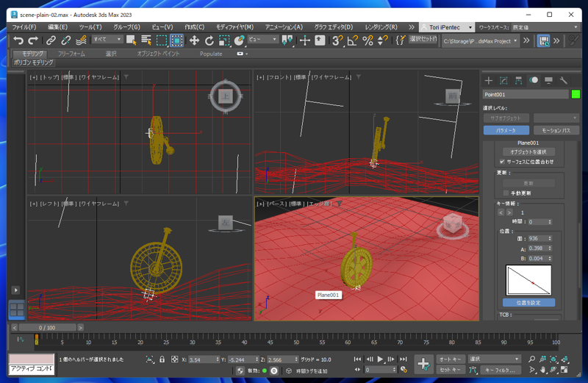Click the Rectangular Selection Region icon
The image size is (588, 383).
(x=162, y=40)
